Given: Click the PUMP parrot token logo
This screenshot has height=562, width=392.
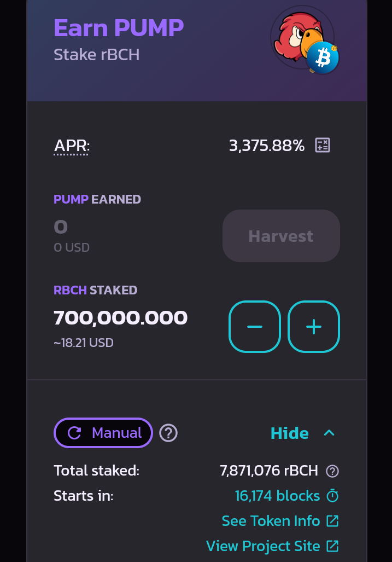Looking at the screenshot, I should pyautogui.click(x=300, y=36).
